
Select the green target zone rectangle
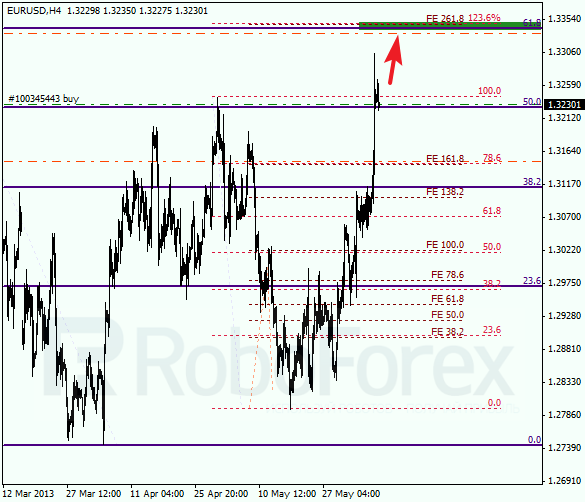pos(450,25)
